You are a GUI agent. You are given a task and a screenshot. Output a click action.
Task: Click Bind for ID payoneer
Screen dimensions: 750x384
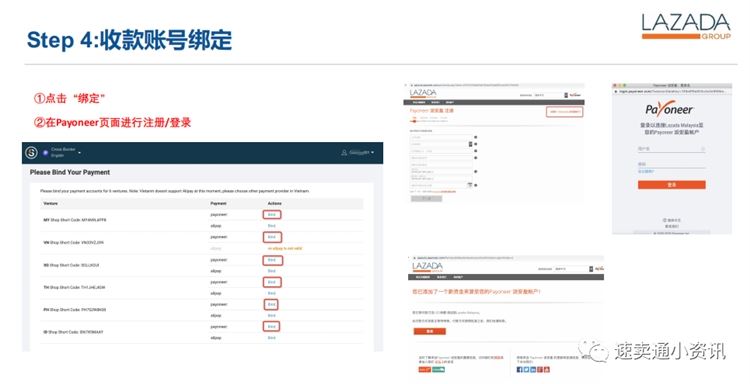(272, 327)
